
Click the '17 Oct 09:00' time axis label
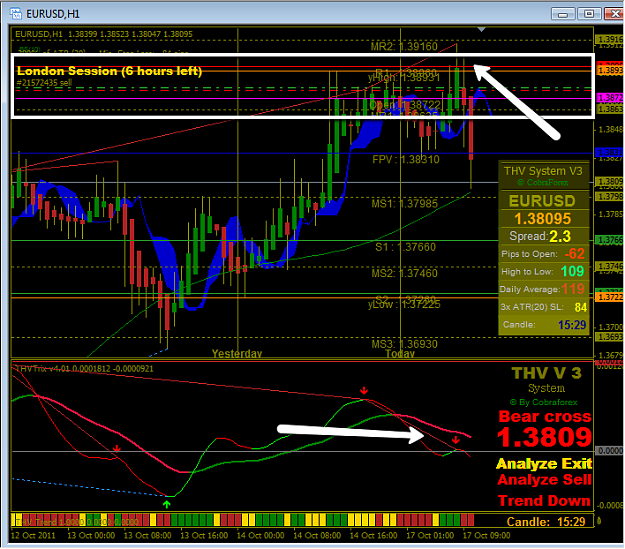pos(486,535)
